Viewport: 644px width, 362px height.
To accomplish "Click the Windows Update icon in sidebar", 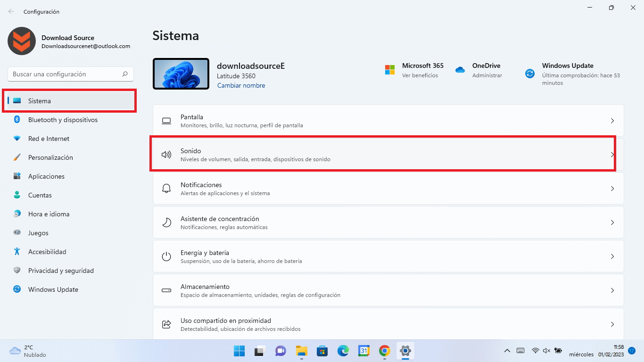I will click(17, 289).
